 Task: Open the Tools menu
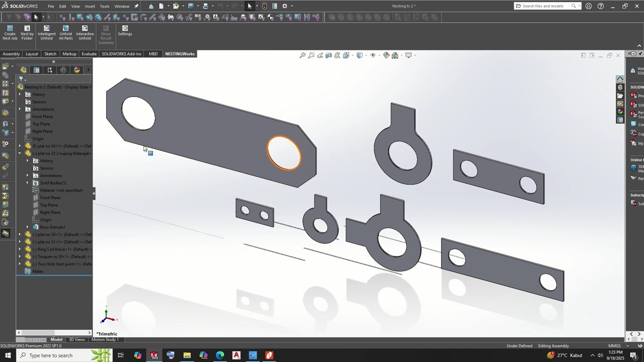104,7
